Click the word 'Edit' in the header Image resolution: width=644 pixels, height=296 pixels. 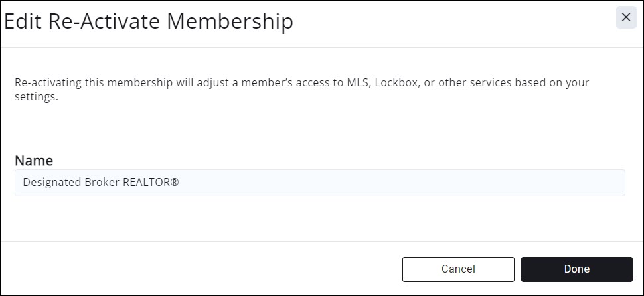[23, 21]
